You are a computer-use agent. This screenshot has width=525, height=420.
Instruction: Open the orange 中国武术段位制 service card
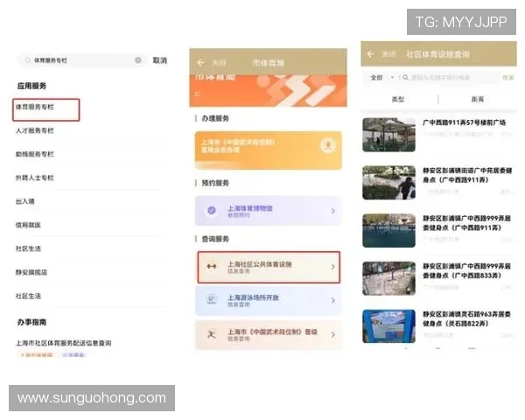pyautogui.click(x=269, y=150)
